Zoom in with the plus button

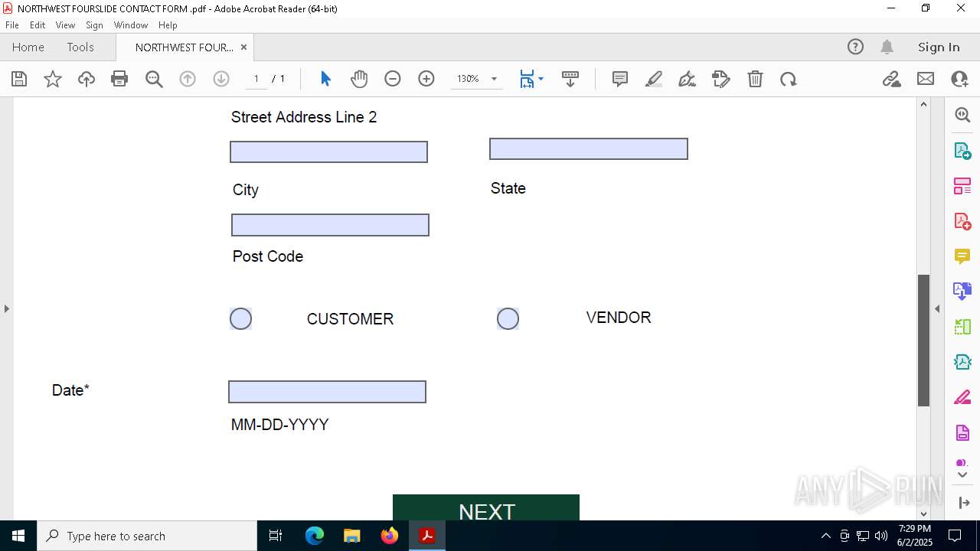click(x=426, y=79)
